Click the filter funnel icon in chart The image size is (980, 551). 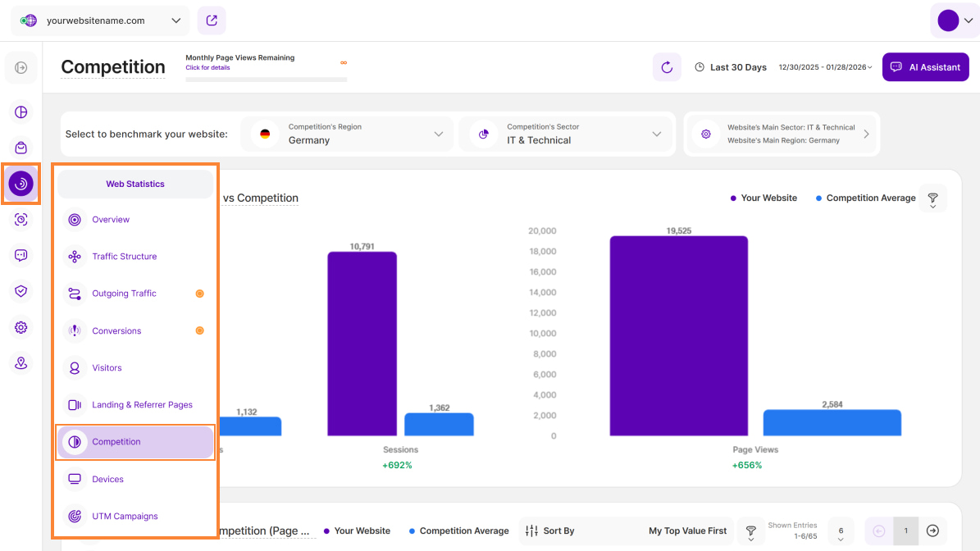coord(932,198)
